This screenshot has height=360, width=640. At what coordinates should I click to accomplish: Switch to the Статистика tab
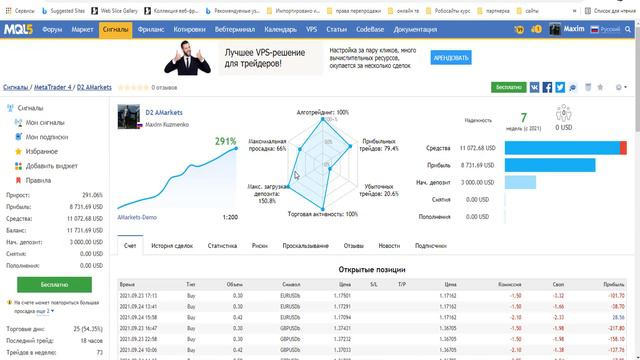(x=222, y=246)
